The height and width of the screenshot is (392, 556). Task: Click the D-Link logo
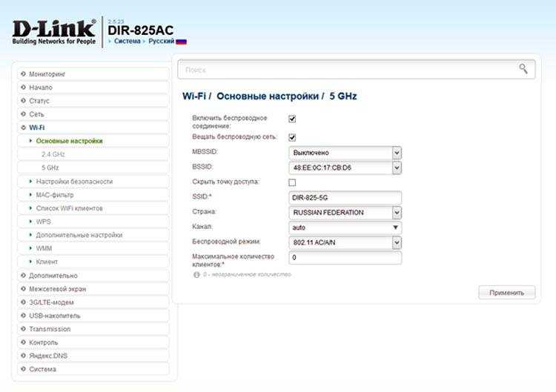point(54,32)
